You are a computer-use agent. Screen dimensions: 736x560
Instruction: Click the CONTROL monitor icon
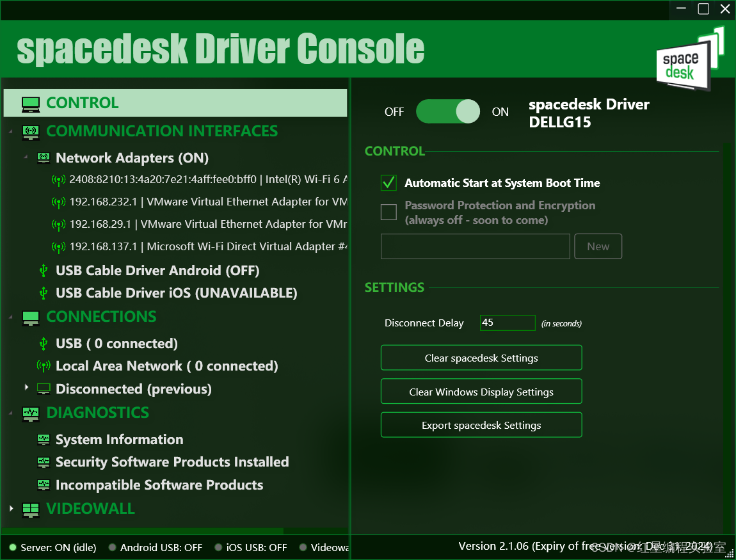coord(31,104)
